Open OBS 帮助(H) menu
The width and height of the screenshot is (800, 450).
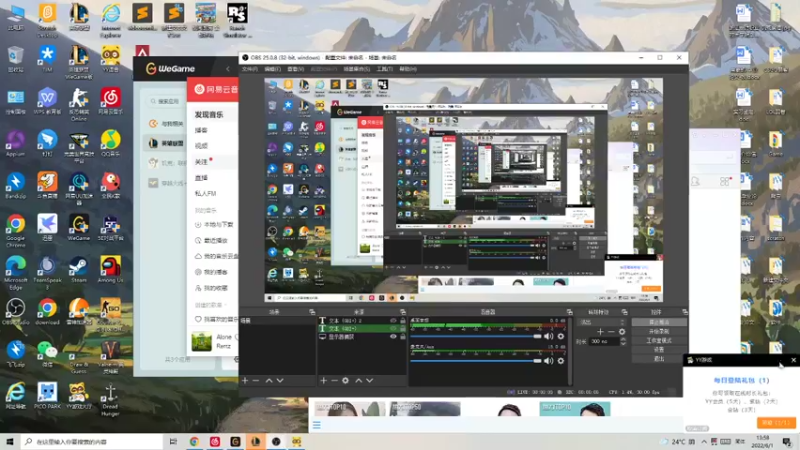[408, 69]
